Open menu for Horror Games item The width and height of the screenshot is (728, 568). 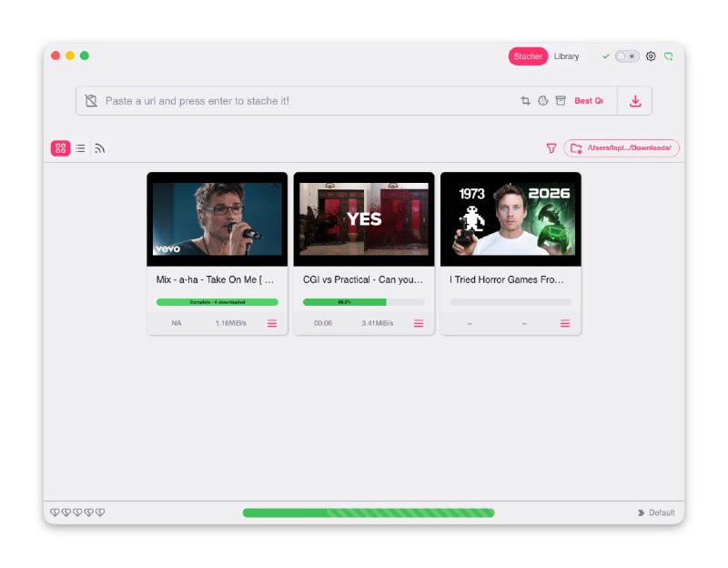coord(565,323)
